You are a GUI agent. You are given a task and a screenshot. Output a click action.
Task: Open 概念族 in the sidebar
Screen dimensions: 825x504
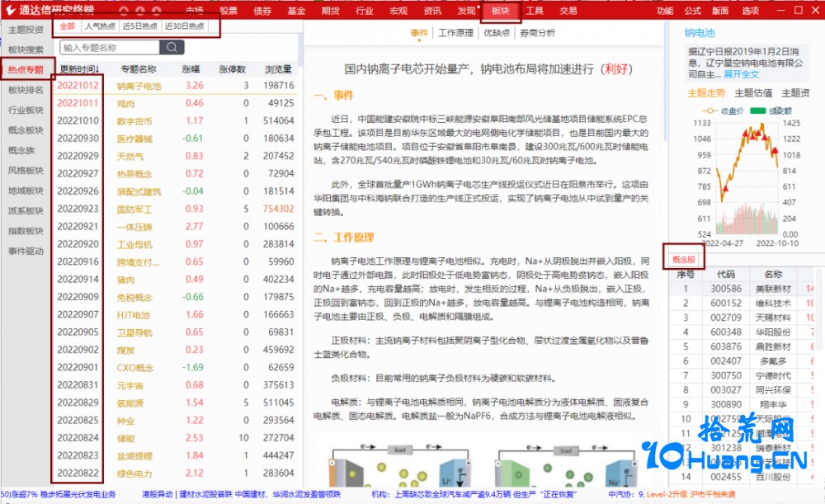tap(21, 150)
